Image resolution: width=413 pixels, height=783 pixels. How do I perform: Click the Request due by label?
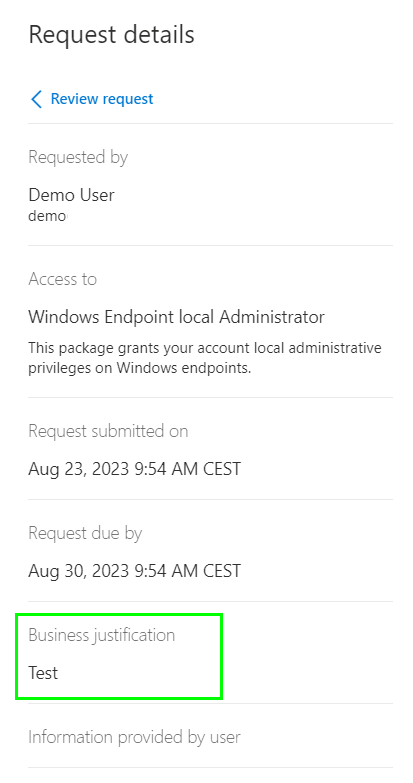coord(85,533)
